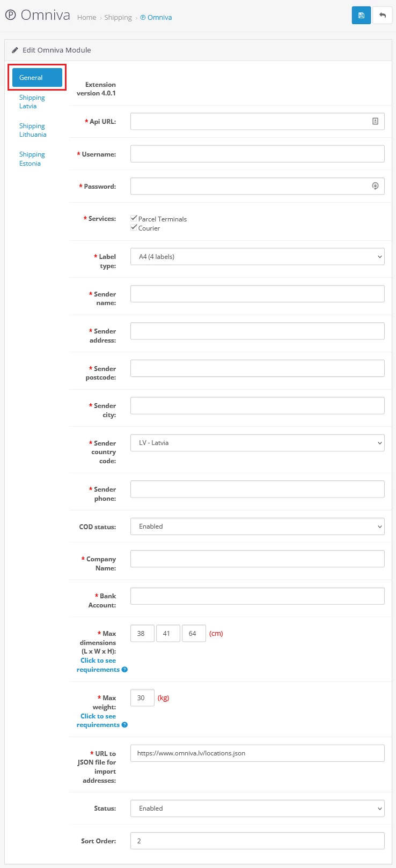Switch to the Shipping Latvia tab

click(x=32, y=102)
